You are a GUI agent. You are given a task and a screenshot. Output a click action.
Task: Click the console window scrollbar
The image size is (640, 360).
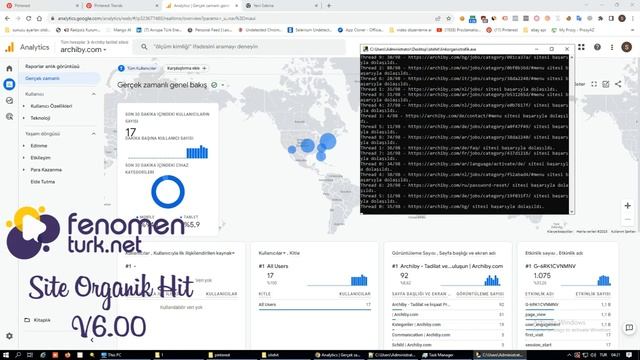point(571,134)
